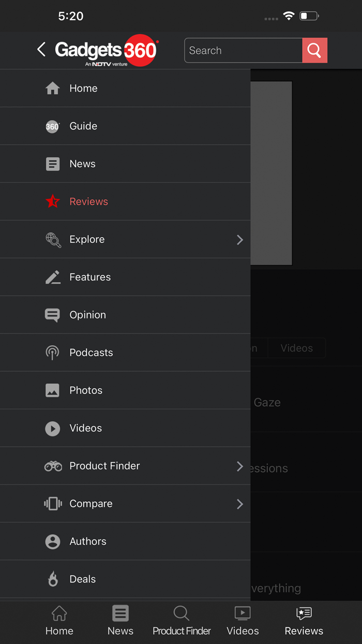362x644 pixels.
Task: Tap the Product Finder binoculars icon
Action: click(53, 466)
